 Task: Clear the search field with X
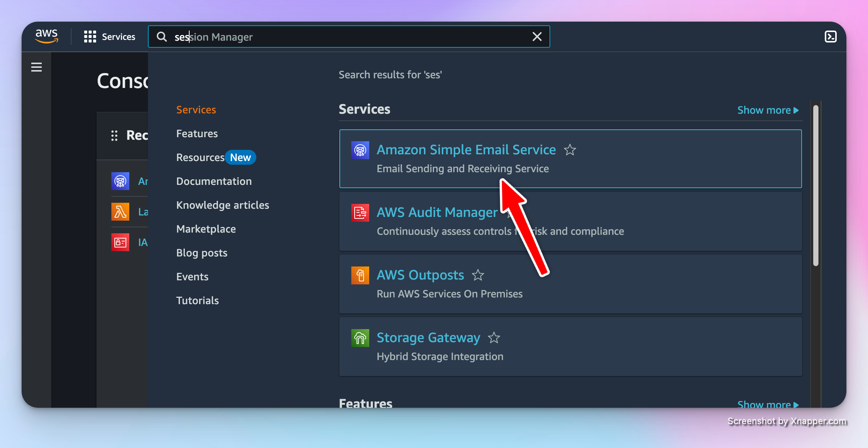coord(537,37)
